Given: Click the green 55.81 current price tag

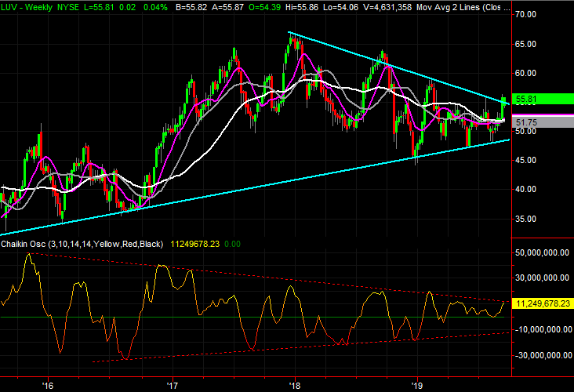Looking at the screenshot, I should pyautogui.click(x=543, y=99).
